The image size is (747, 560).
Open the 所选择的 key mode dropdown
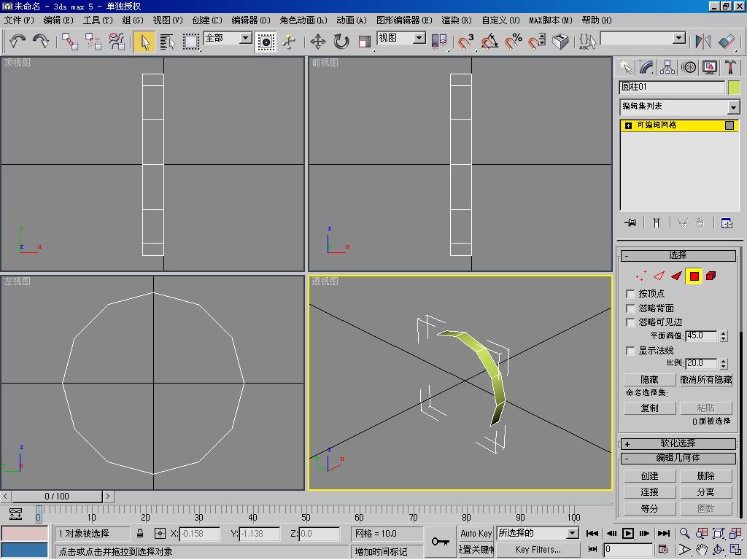(x=573, y=533)
